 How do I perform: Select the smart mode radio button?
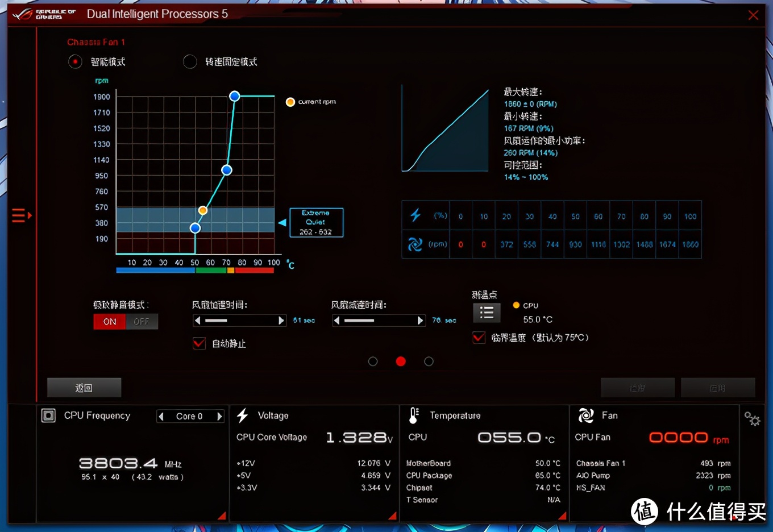(x=75, y=61)
